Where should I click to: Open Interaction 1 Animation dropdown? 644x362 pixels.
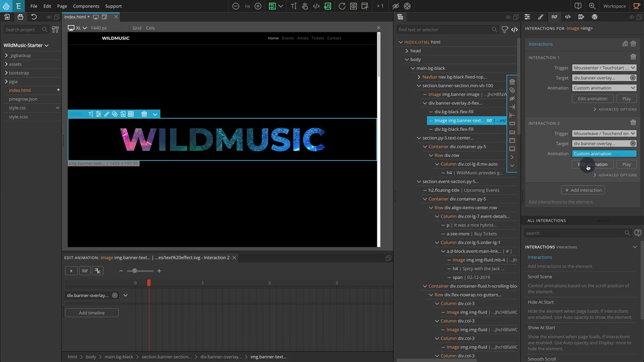pyautogui.click(x=604, y=88)
